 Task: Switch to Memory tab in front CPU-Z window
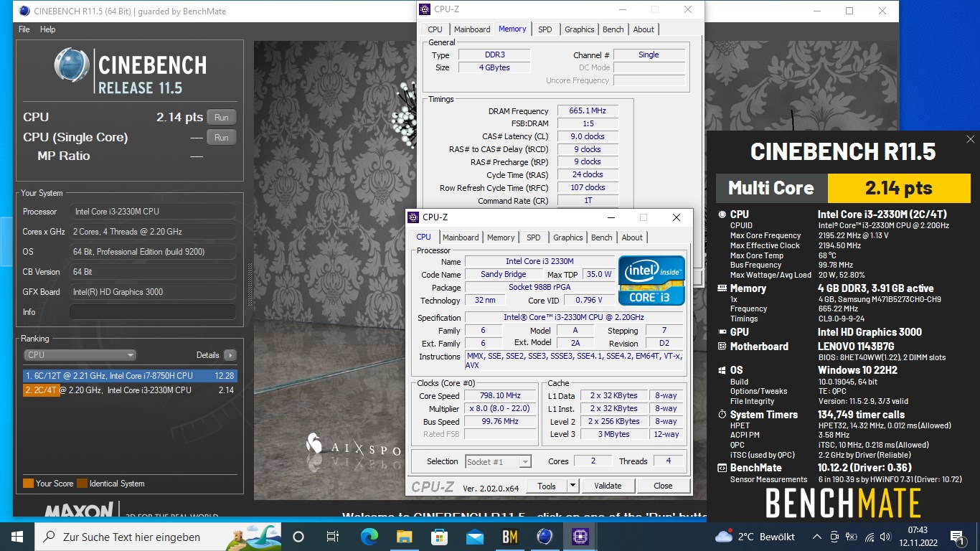point(501,237)
